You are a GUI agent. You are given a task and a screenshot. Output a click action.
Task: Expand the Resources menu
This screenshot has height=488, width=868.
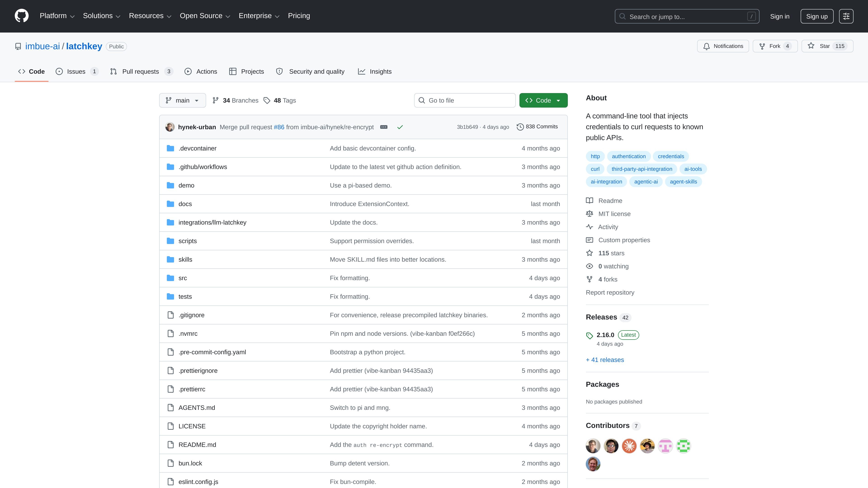click(x=150, y=16)
